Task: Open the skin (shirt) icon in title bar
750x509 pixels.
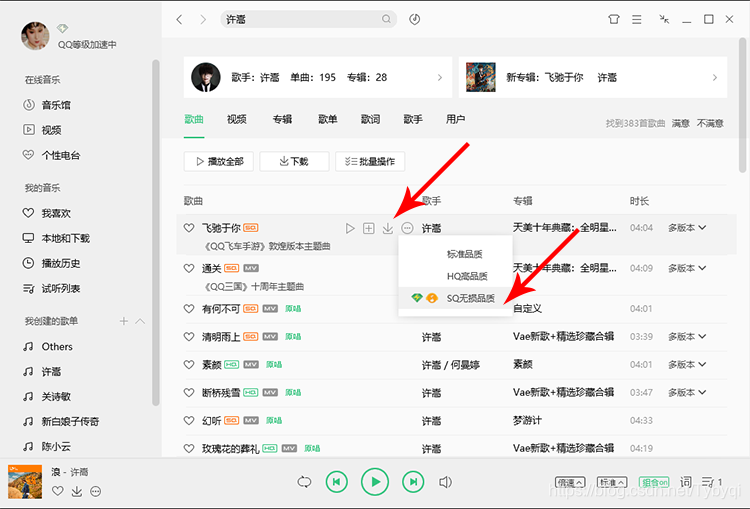Action: coord(614,19)
